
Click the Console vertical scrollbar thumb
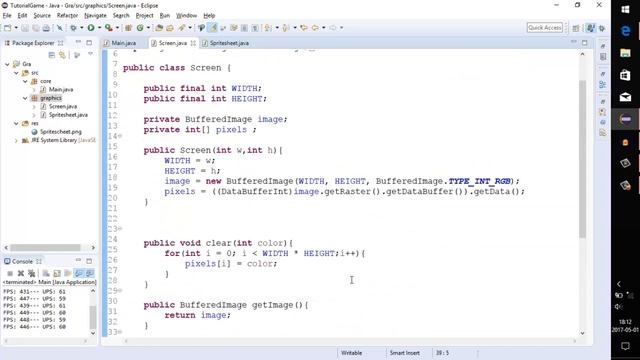[x=93, y=317]
